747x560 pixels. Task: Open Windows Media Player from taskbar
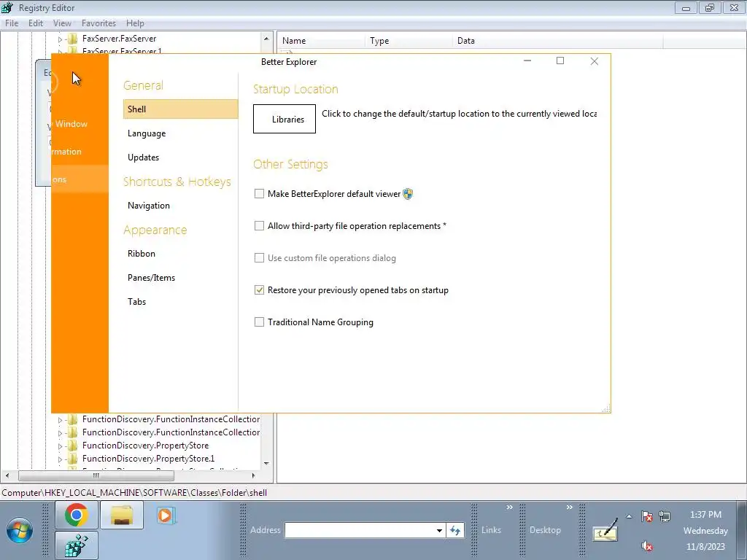click(166, 516)
